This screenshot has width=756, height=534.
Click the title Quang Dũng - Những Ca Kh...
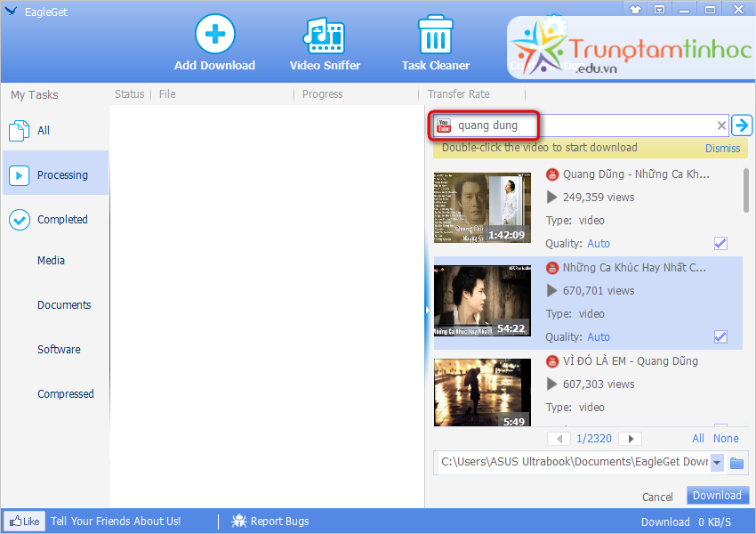(636, 174)
